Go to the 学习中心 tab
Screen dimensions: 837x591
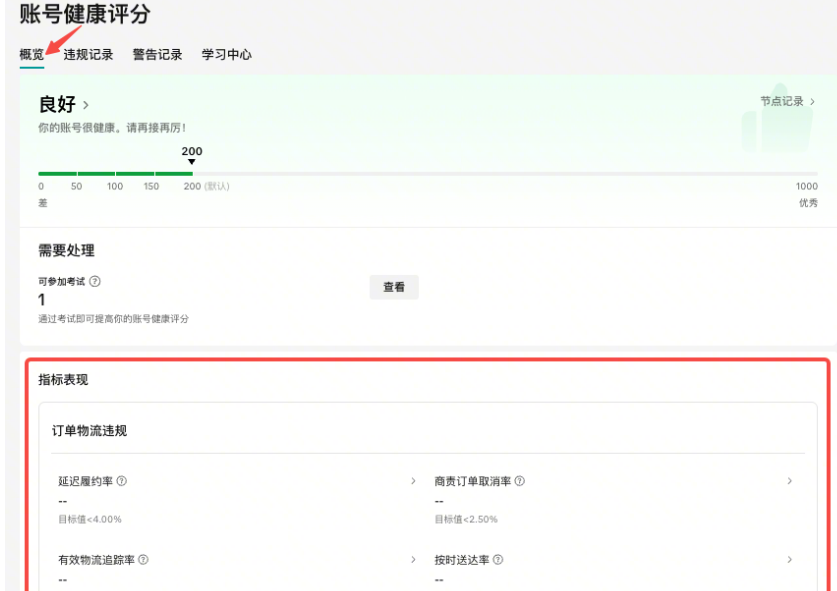pos(228,55)
